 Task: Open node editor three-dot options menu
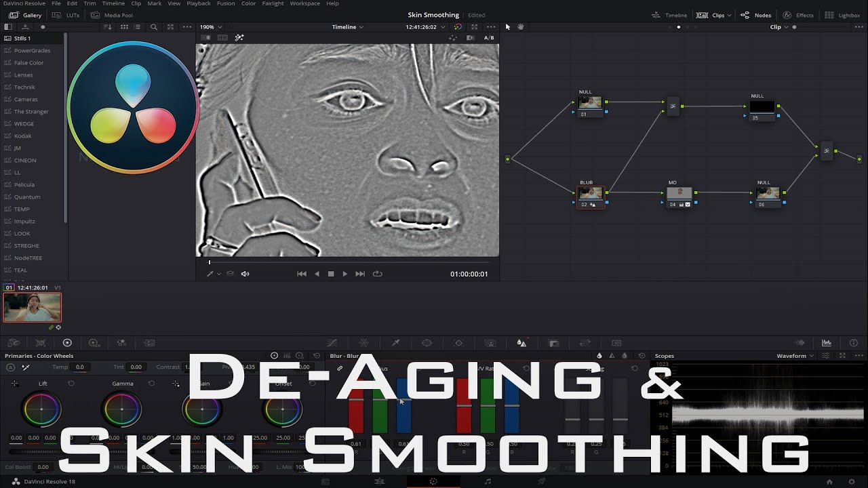tap(860, 27)
